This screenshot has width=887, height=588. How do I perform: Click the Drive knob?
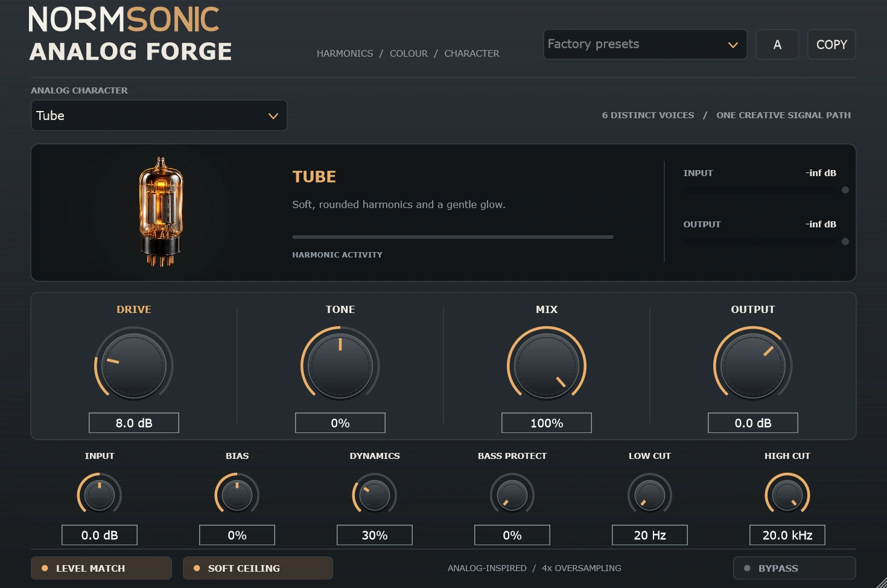pos(134,365)
